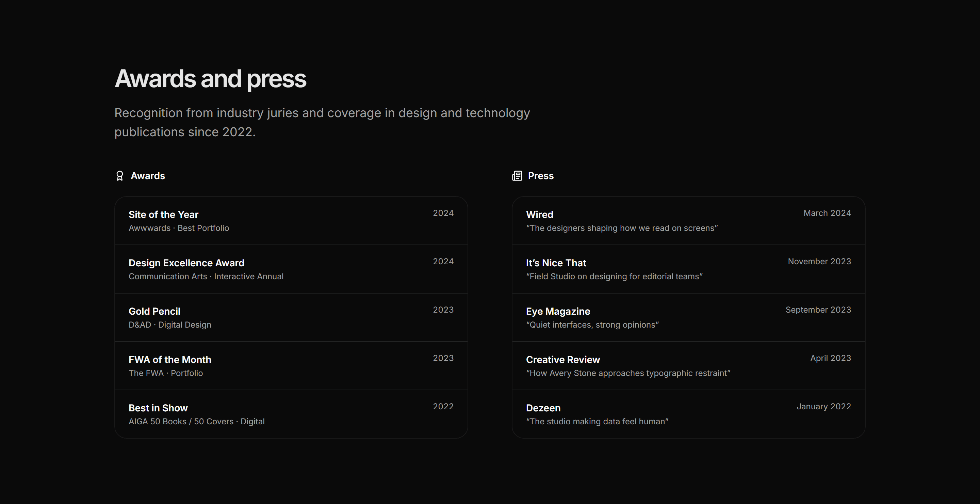Click the 'Awards and press' page title
This screenshot has width=980, height=504.
[x=210, y=79]
